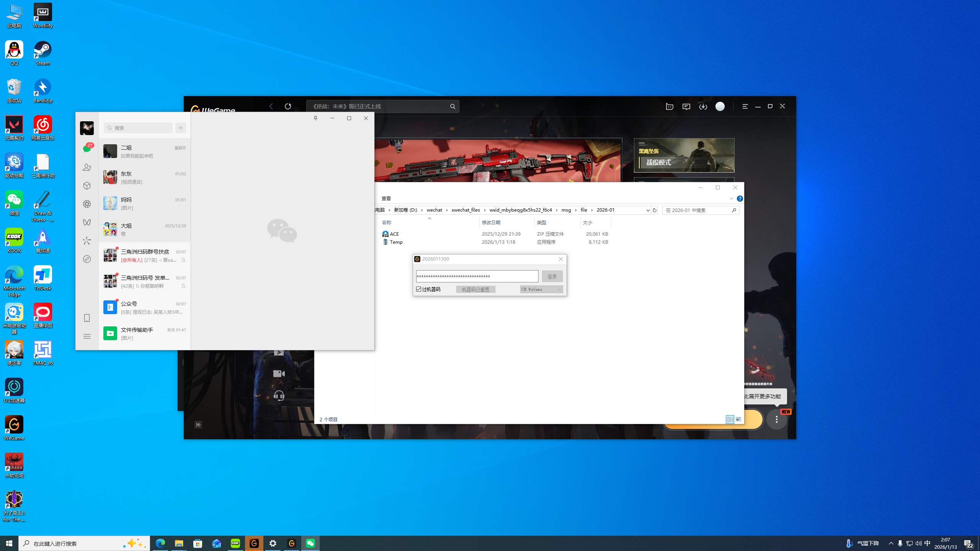980x551 pixels.
Task: Open WeGame messages icon in header
Action: 686,107
